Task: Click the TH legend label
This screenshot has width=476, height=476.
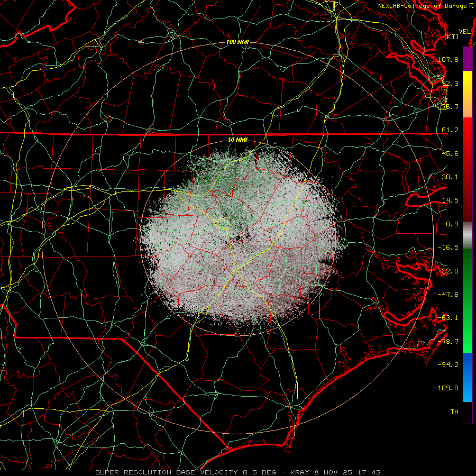Action: click(454, 412)
